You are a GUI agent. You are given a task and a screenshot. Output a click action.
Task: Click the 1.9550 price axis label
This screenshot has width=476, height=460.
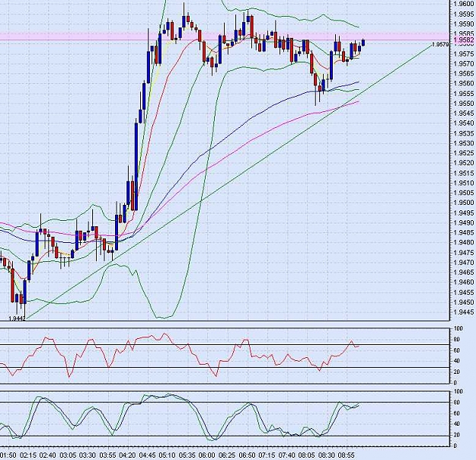click(463, 104)
